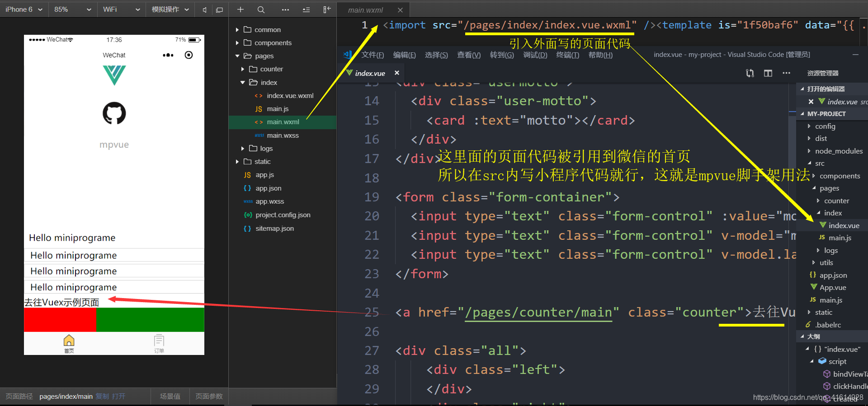Image resolution: width=868 pixels, height=406 pixels.
Task: Open the three-dots more menu in file panel
Action: [x=285, y=9]
